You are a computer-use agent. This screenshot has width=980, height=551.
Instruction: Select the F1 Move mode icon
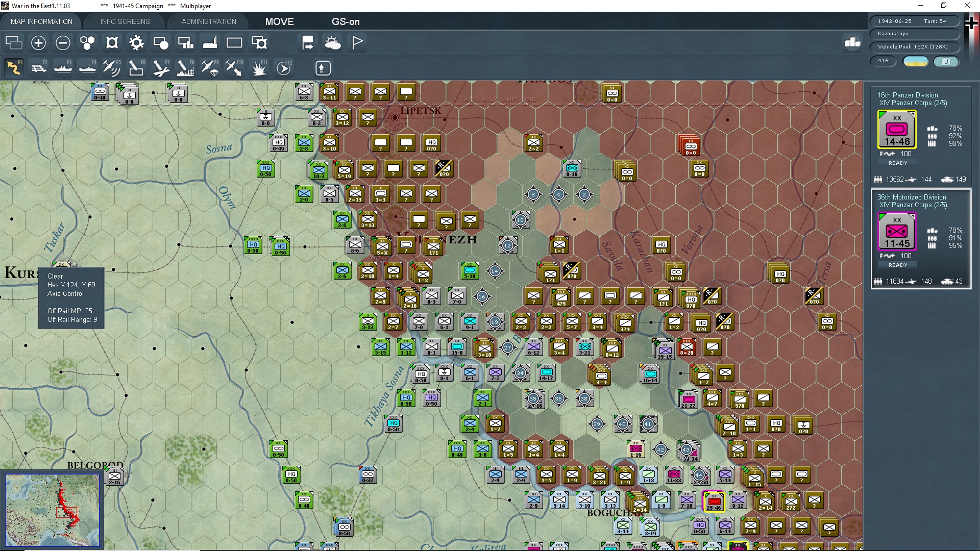click(x=14, y=68)
